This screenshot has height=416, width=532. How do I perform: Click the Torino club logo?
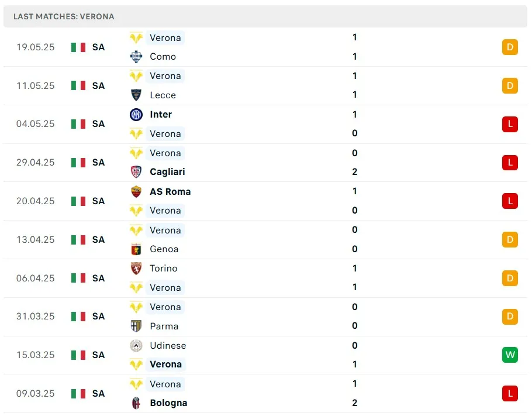pyautogui.click(x=136, y=269)
